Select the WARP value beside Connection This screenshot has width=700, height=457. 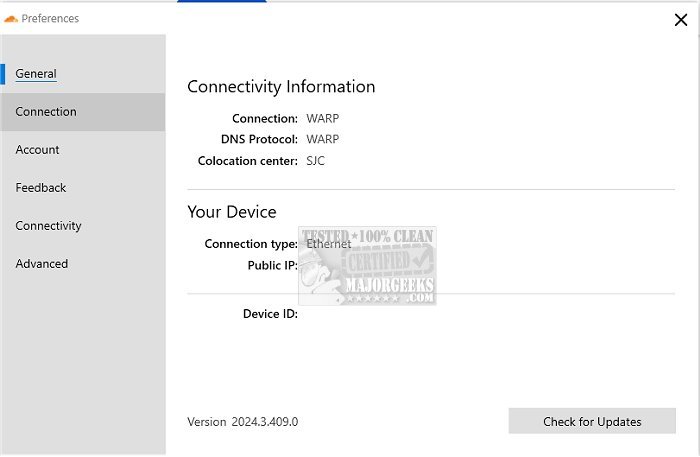pos(322,119)
